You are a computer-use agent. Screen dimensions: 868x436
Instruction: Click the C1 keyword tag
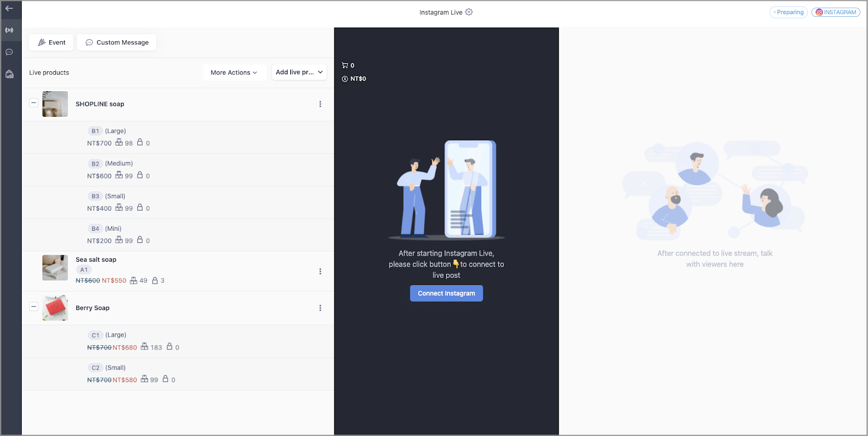[95, 335]
